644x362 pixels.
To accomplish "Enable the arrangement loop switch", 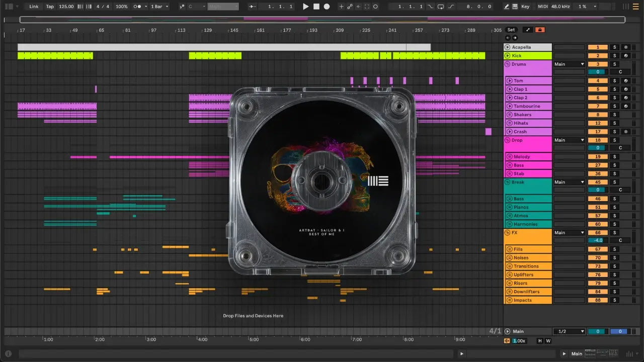I will click(x=441, y=7).
